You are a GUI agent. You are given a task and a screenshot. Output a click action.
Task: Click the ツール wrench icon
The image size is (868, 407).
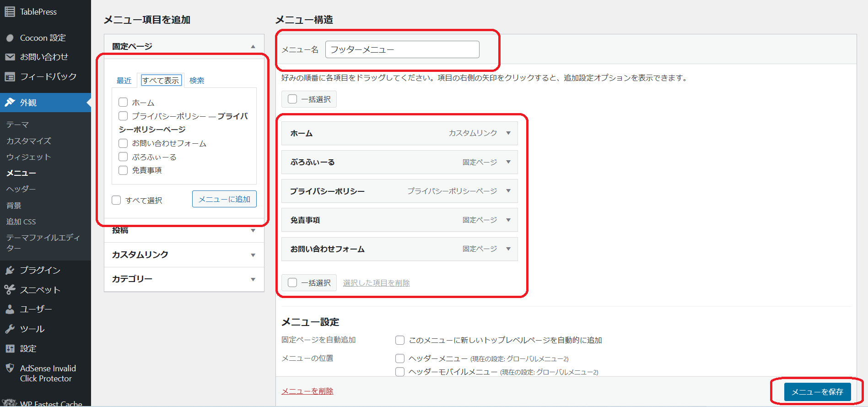click(x=10, y=329)
